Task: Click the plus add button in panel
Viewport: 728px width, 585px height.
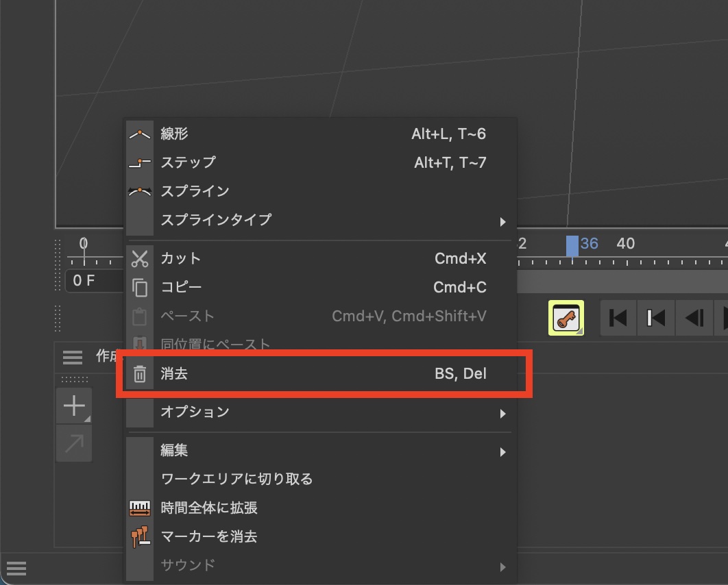Action: (73, 406)
